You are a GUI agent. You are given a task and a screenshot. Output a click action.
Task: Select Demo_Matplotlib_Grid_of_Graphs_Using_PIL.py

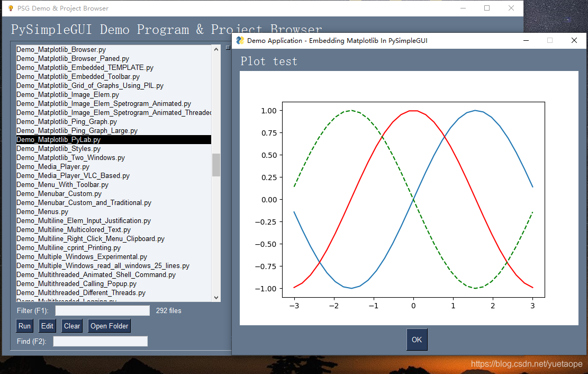(x=114, y=86)
